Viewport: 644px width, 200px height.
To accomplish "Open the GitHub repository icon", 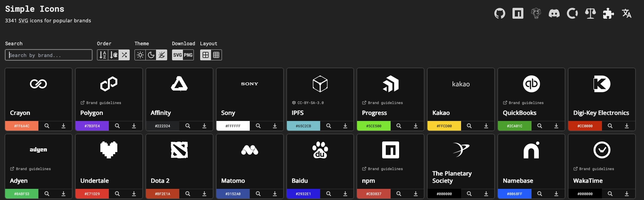I will 499,13.
